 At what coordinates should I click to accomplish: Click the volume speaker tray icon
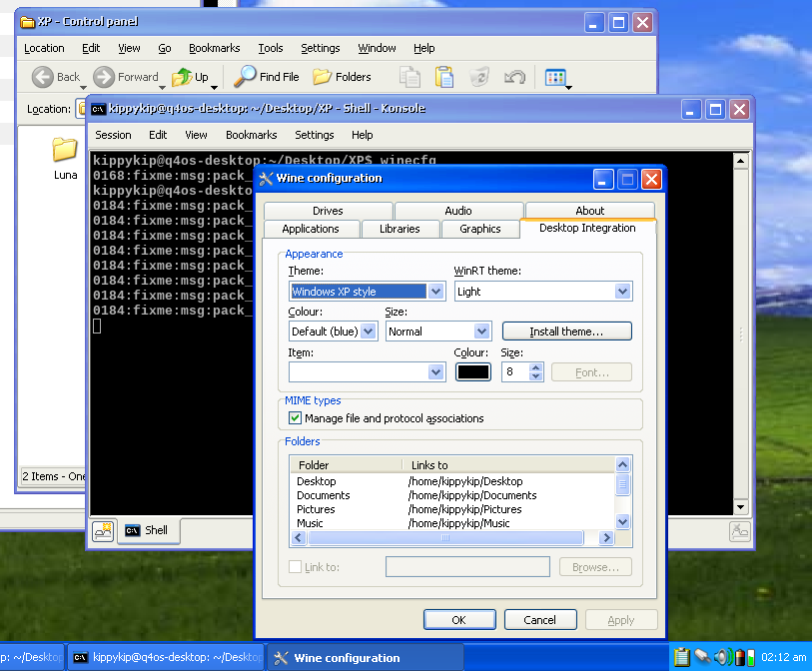[x=723, y=657]
